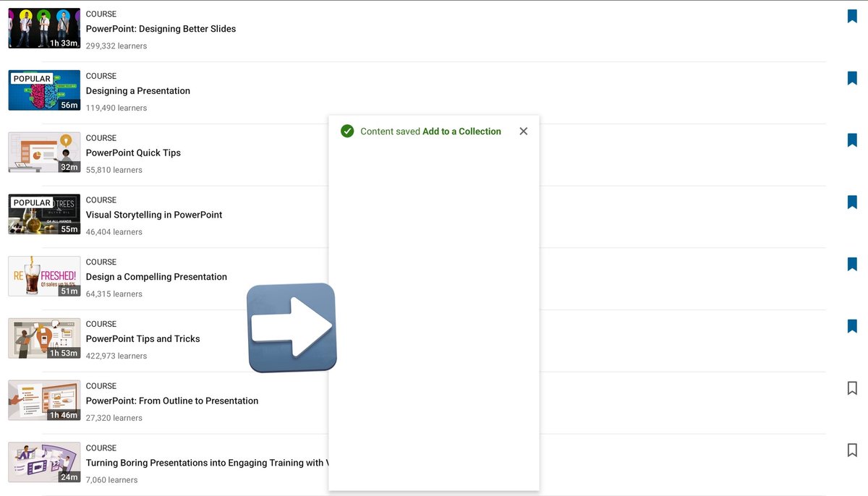
Task: Open Design a Compelling Presentation title
Action: 156,277
